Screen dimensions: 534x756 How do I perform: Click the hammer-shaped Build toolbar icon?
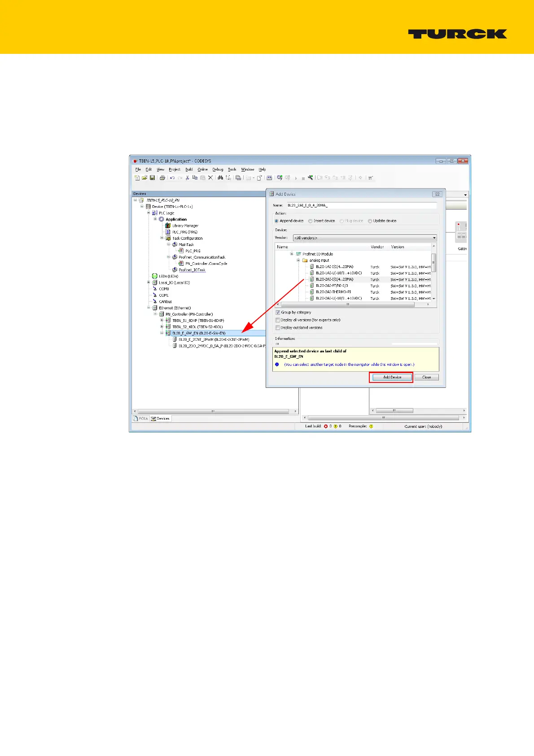point(310,178)
